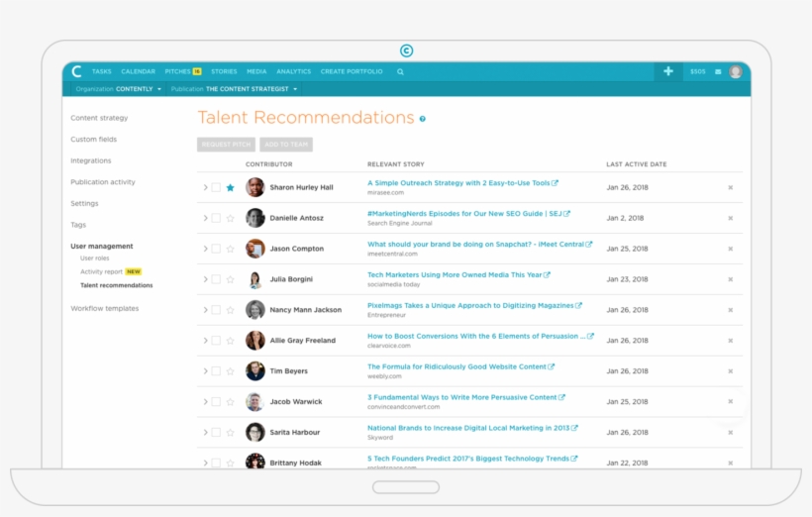Dismiss Allie Gray Freeland recommendation

point(730,341)
